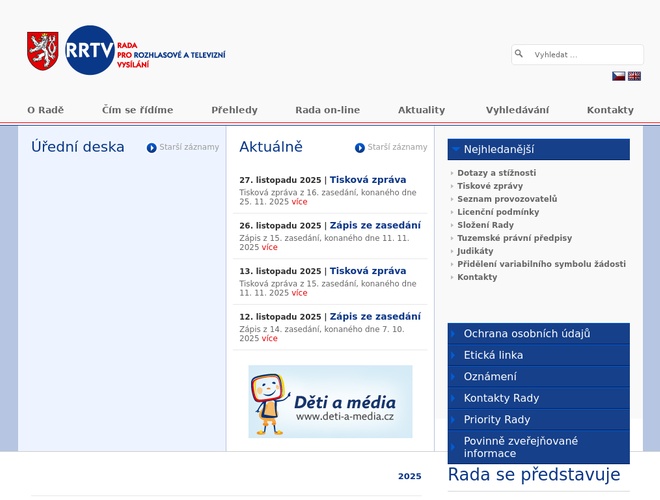
Task: Switch language using the Czech flag icon
Action: [619, 76]
